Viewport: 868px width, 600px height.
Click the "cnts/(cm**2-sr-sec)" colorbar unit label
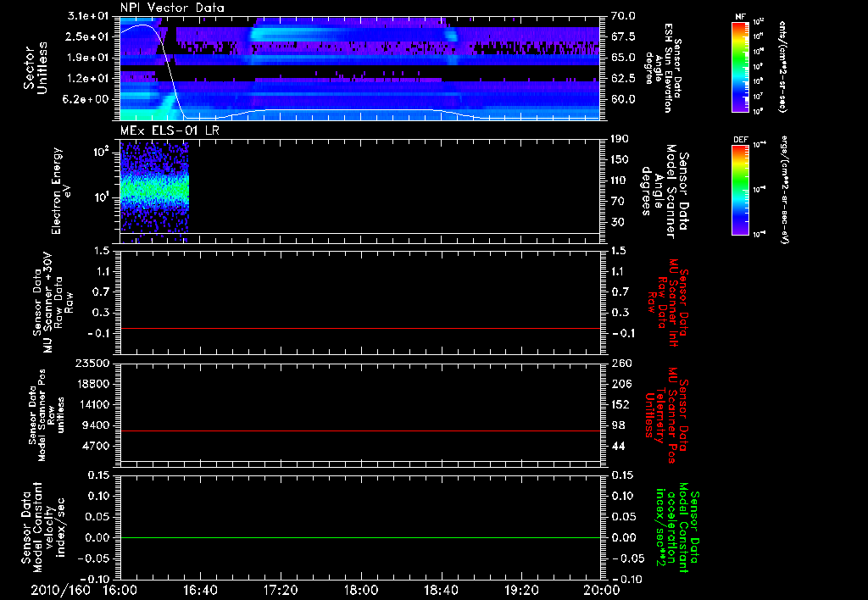(x=782, y=66)
